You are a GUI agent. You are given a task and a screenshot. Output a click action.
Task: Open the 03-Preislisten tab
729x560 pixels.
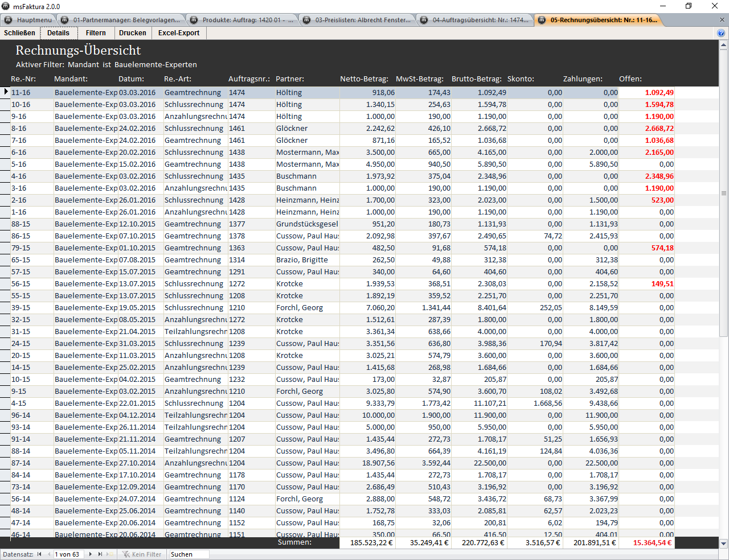(x=358, y=20)
